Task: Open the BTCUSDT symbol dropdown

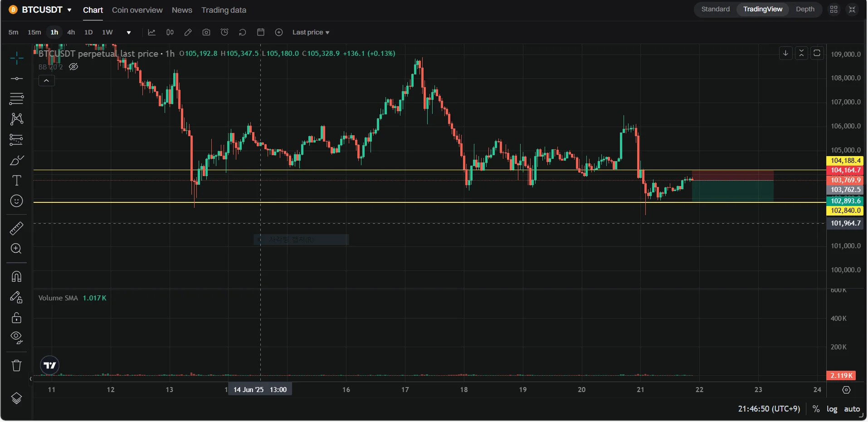Action: pos(69,10)
